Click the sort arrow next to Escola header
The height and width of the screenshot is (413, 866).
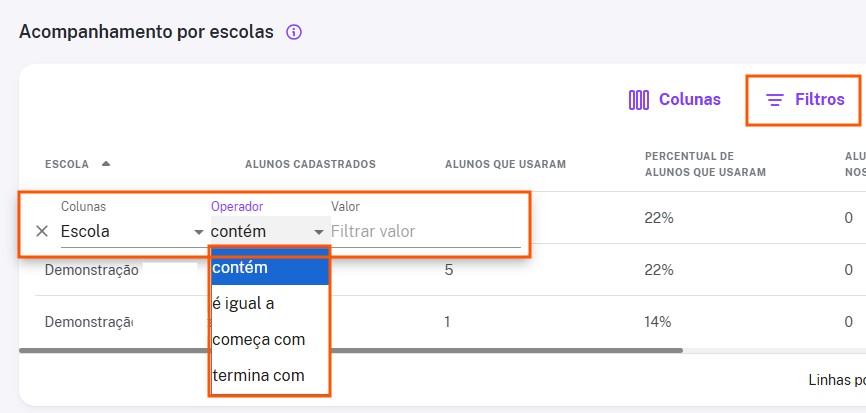106,163
